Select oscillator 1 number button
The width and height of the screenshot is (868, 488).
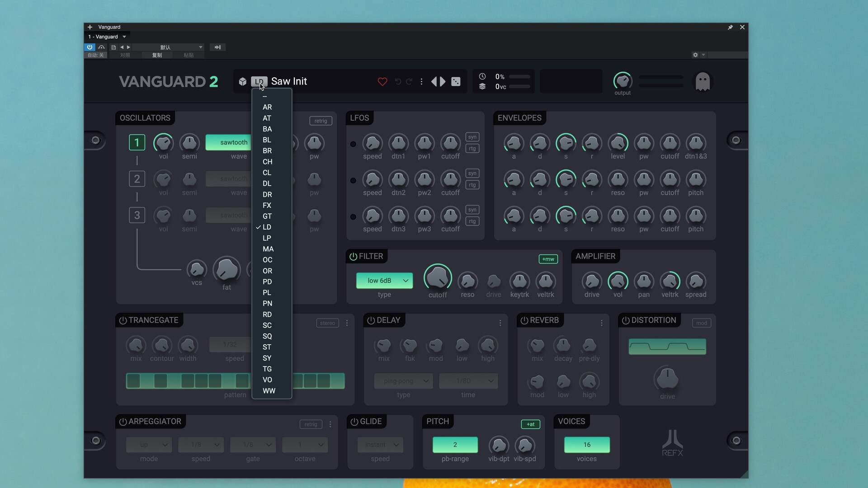tap(137, 142)
